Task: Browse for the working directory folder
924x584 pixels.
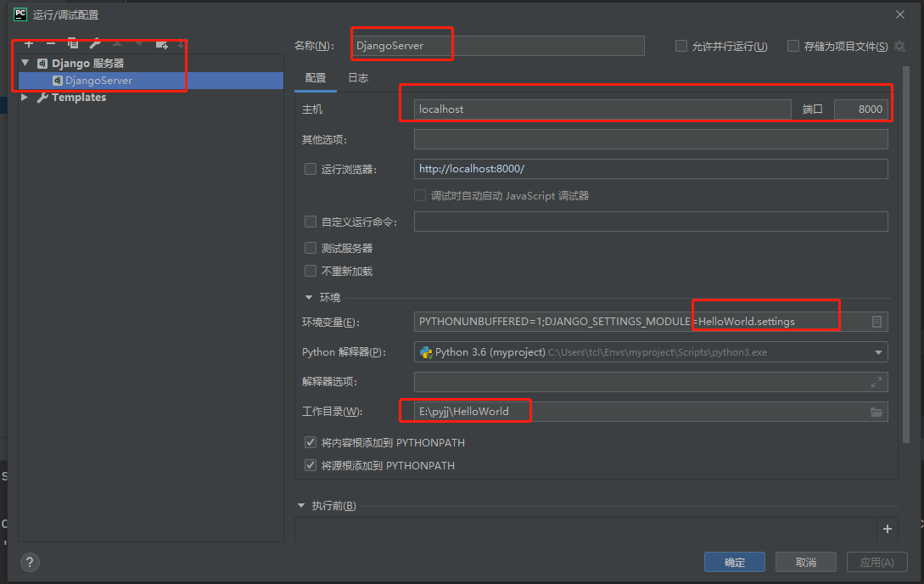Action: tap(878, 412)
